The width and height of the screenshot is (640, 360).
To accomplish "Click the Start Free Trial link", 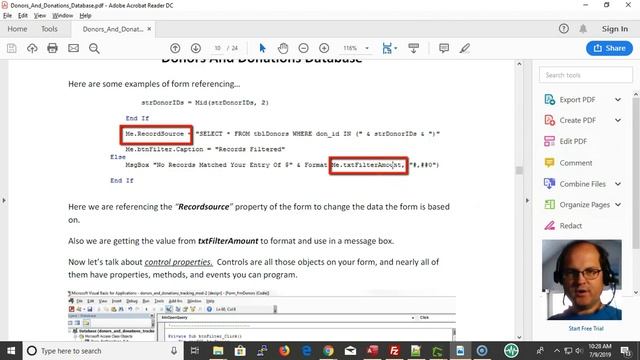I will click(x=586, y=329).
